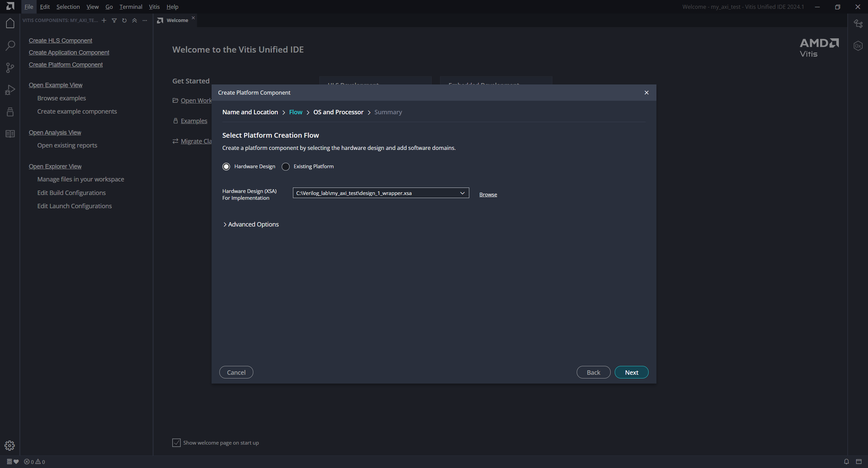Open the more actions ellipsis in the components panel
The height and width of the screenshot is (468, 868).
pyautogui.click(x=145, y=21)
